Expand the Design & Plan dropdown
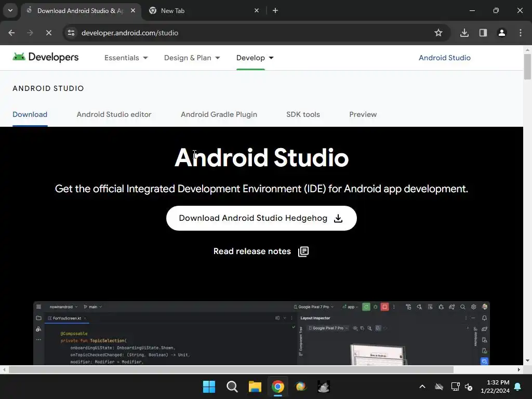 coord(192,58)
